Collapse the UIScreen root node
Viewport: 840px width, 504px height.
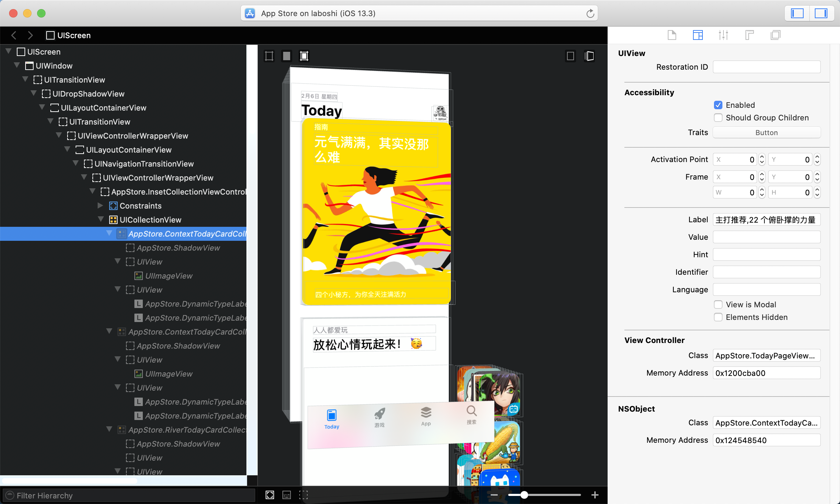pos(9,51)
